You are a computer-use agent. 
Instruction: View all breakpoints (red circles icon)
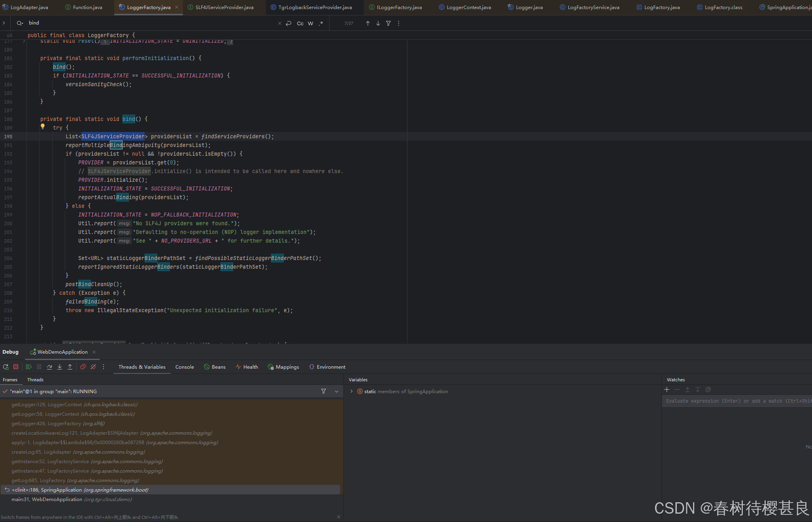coord(83,367)
